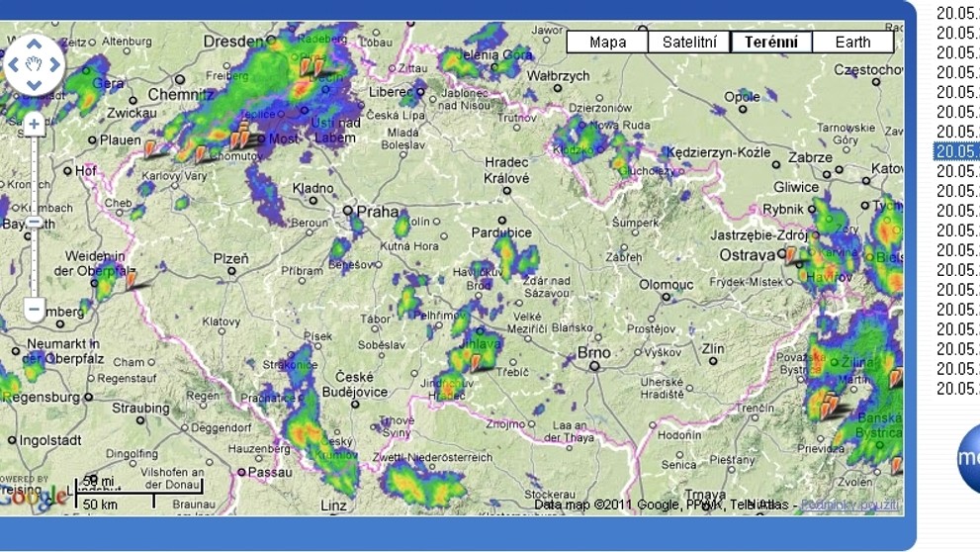Pan the map left with the arrow control
Viewport: 980px width, 552px height.
tap(14, 64)
